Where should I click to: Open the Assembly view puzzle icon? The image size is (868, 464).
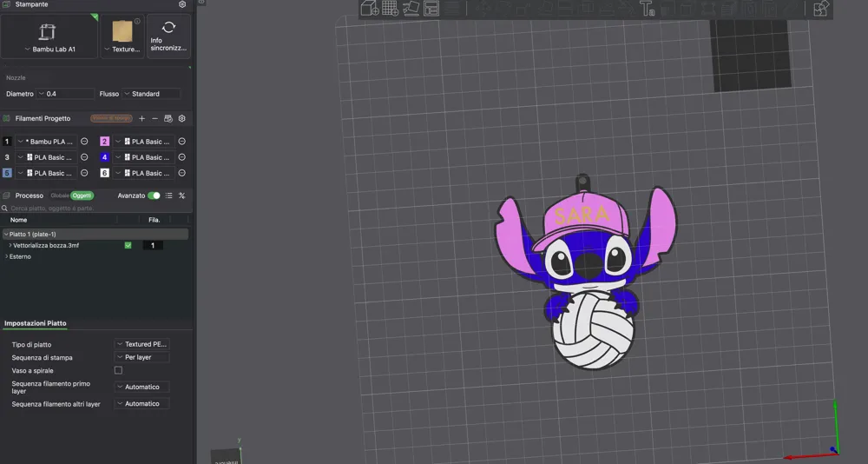click(x=821, y=9)
